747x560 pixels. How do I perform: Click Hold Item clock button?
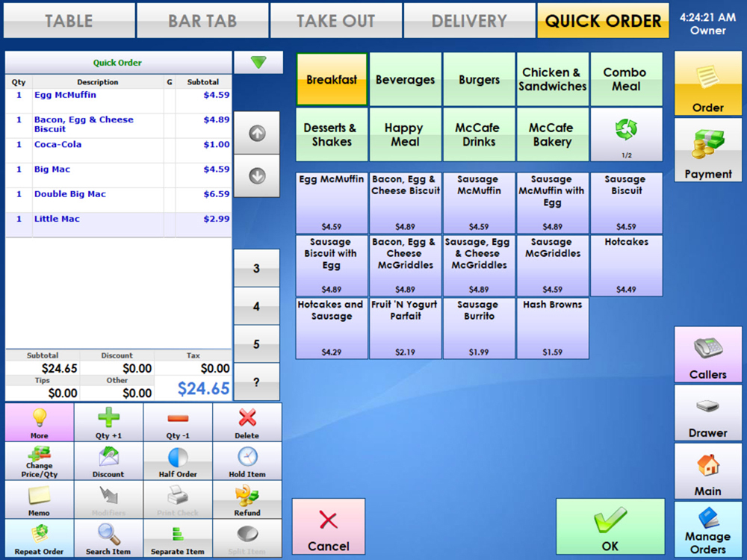(247, 461)
